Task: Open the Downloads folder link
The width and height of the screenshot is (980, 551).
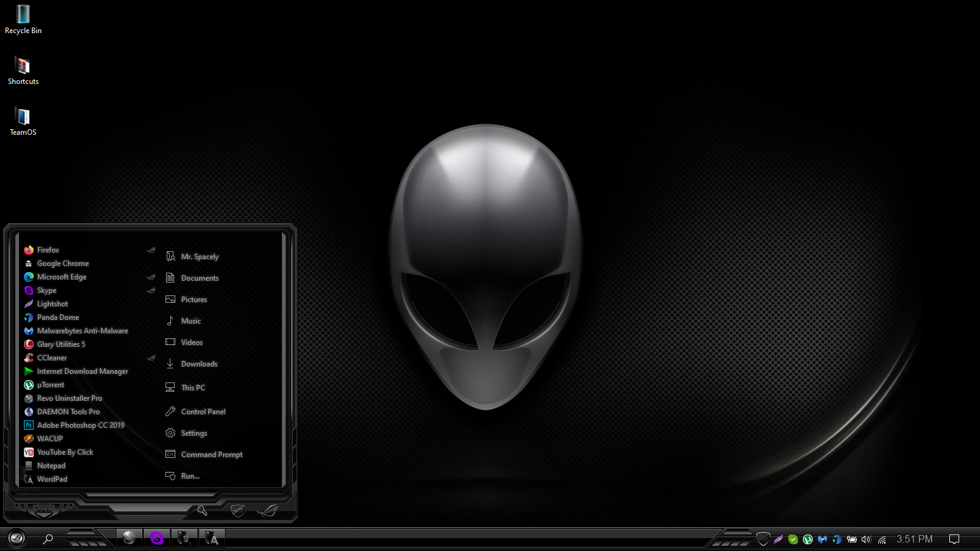Action: [192, 364]
